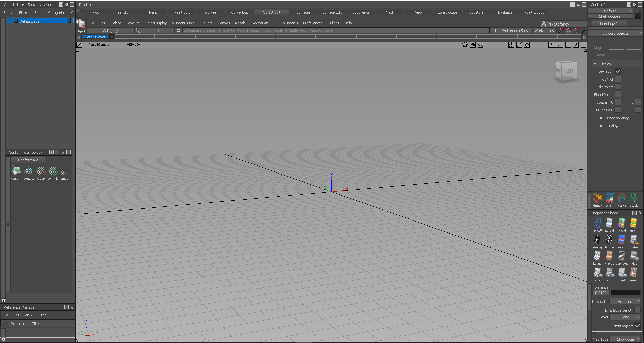Open the Layer None dropdown
The height and width of the screenshot is (343, 644).
[x=625, y=317]
